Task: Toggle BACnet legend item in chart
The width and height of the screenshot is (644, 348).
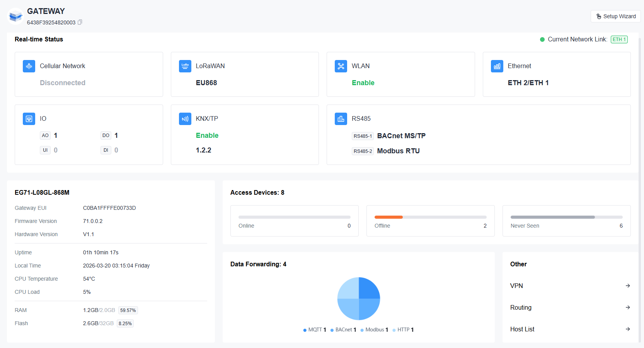Action: coord(343,330)
